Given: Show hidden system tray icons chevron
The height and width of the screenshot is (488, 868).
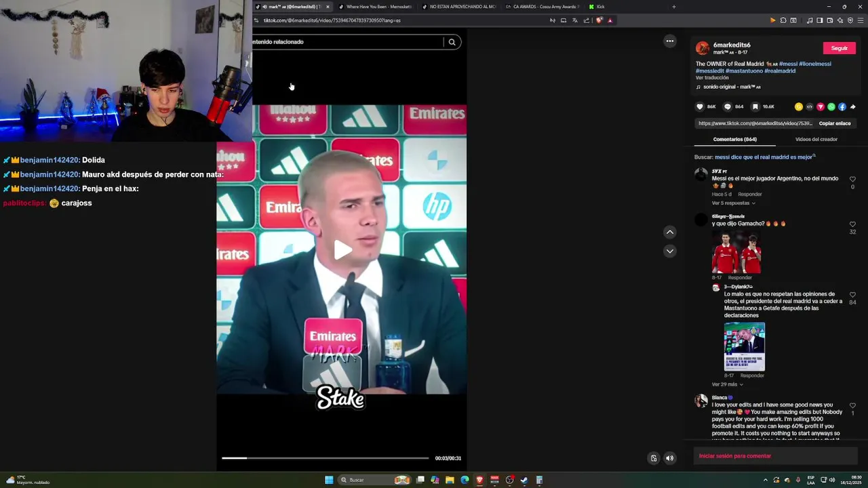Looking at the screenshot, I should click(766, 480).
